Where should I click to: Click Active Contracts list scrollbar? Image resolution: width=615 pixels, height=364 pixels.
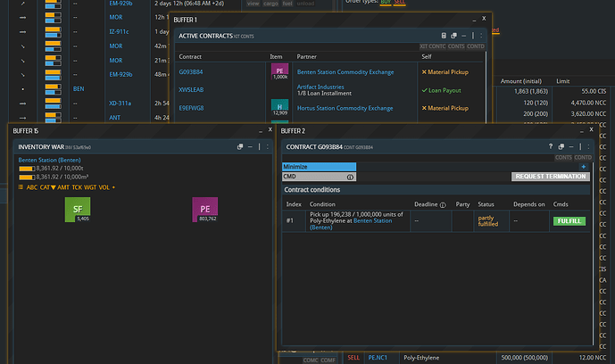486,87
